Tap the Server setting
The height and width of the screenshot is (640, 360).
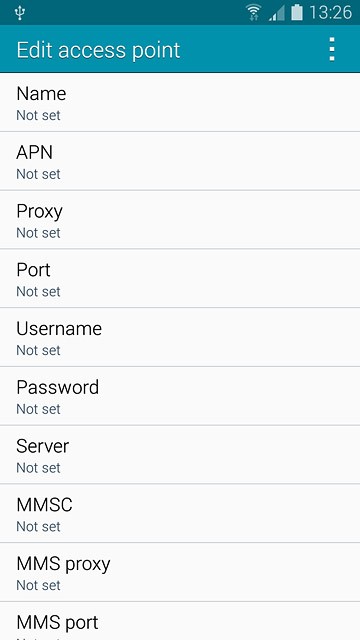tap(180, 455)
